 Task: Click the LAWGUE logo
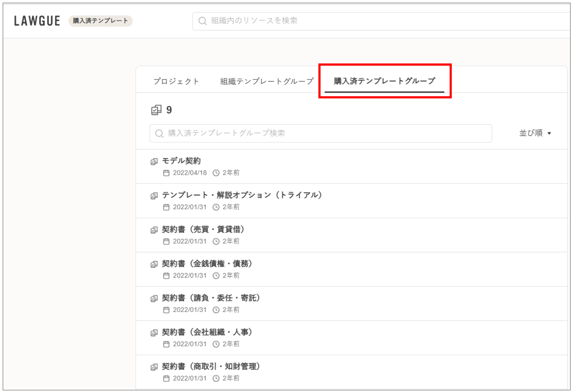point(37,21)
